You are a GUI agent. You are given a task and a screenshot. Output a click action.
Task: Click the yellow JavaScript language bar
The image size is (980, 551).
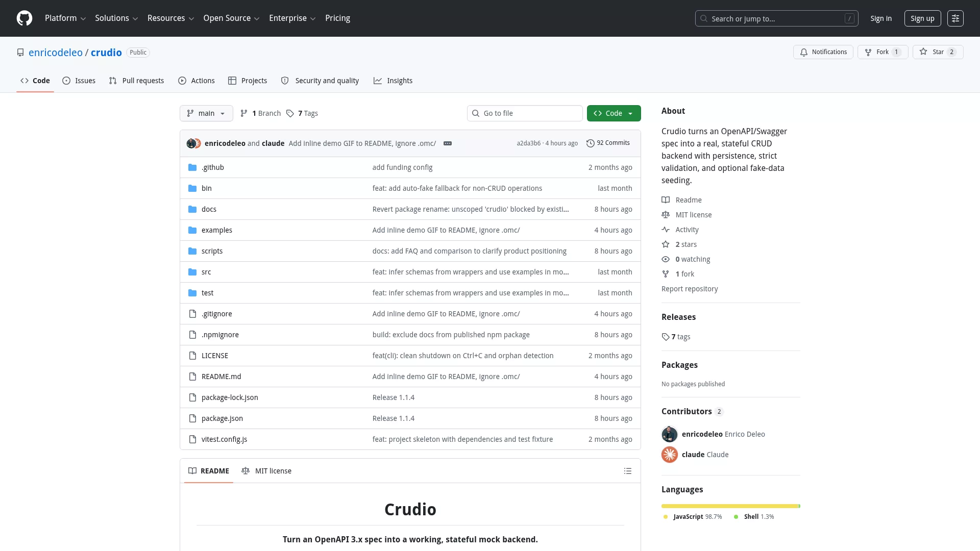point(729,506)
